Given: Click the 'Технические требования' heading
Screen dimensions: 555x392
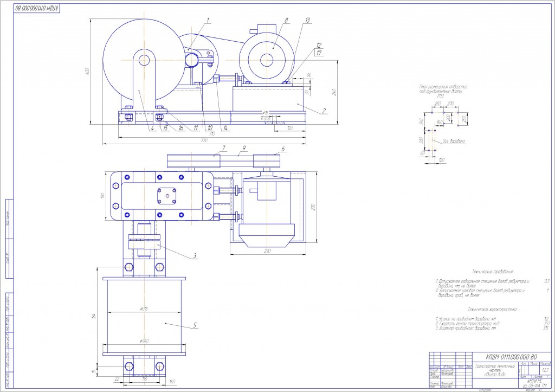Looking at the screenshot, I should point(492,272).
